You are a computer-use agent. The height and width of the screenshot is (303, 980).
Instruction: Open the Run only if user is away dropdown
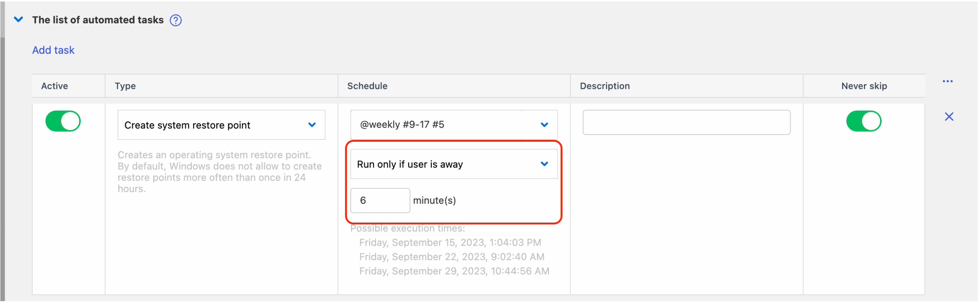click(x=454, y=164)
